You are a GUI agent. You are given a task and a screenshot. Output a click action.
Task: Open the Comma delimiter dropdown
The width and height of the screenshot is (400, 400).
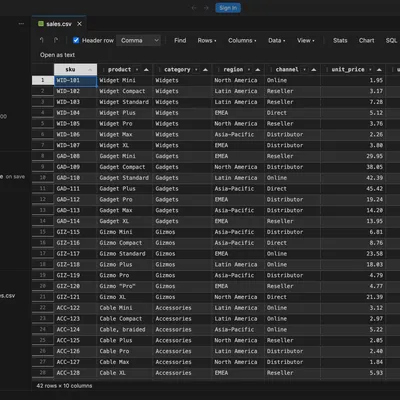(x=139, y=40)
